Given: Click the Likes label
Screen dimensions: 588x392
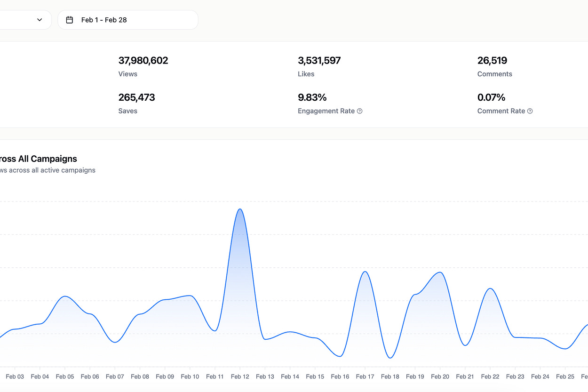Looking at the screenshot, I should pyautogui.click(x=306, y=74).
